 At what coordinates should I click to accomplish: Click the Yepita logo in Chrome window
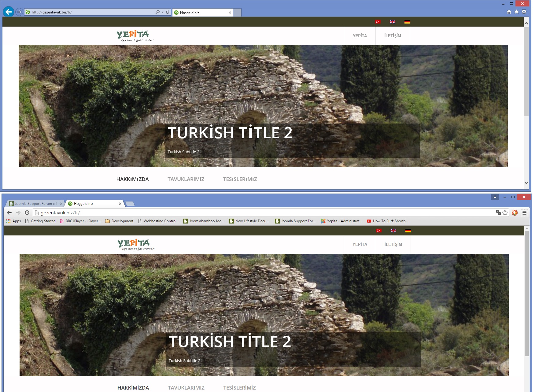136,245
